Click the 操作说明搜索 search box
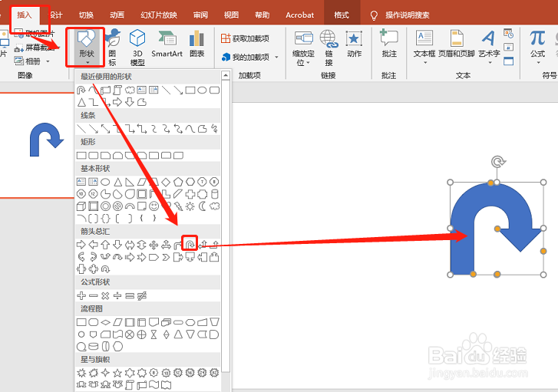 tap(407, 15)
